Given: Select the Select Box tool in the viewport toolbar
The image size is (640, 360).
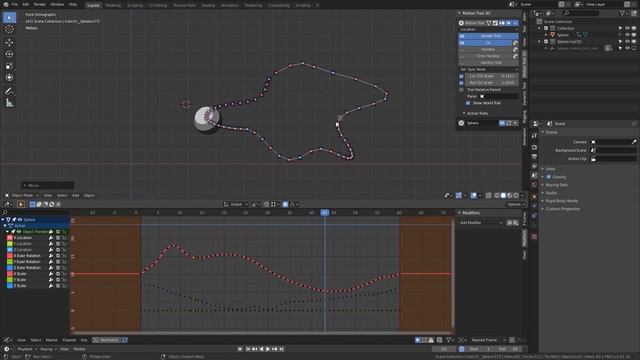Looking at the screenshot, I should tap(9, 18).
